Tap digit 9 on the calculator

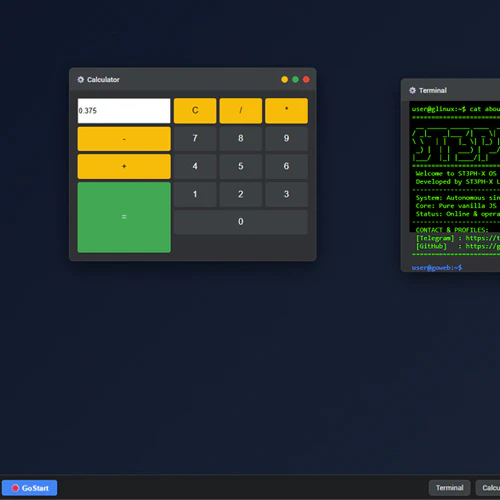point(286,138)
